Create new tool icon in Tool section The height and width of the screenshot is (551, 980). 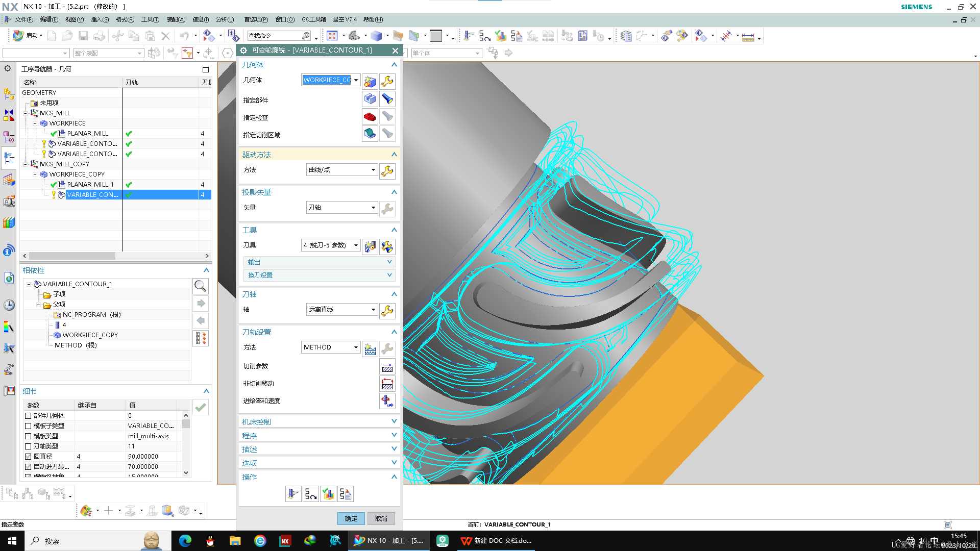[x=370, y=246]
